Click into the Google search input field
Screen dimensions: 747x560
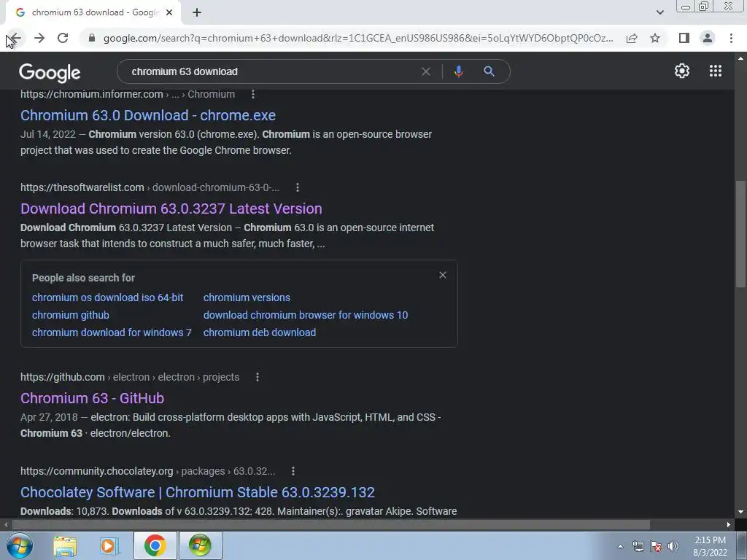[x=271, y=71]
